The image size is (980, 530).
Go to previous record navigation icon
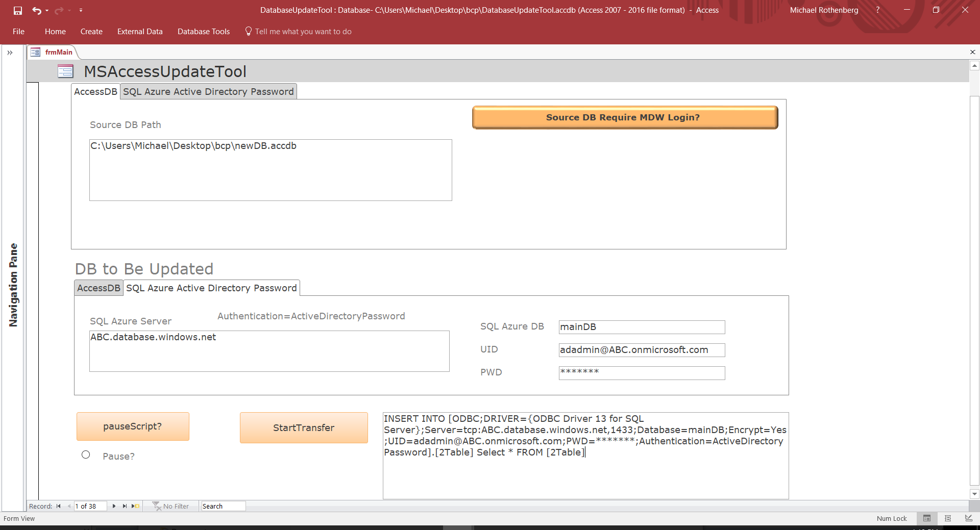pos(69,506)
